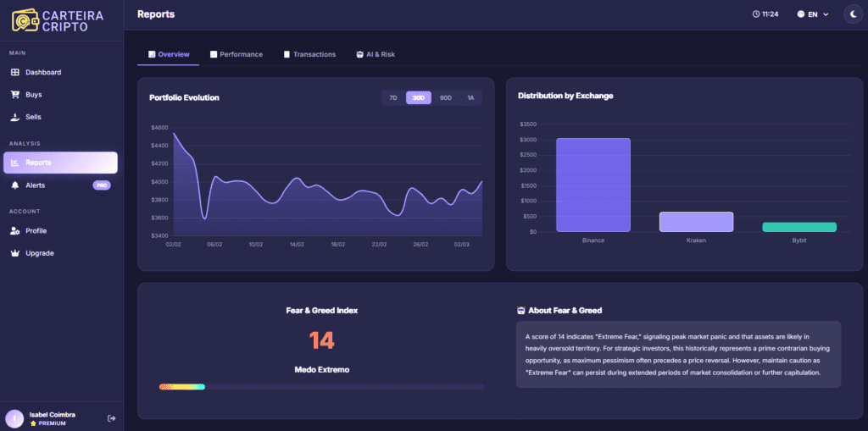Click the Alerts bell icon
Screen dimensions: 868x431
point(15,185)
